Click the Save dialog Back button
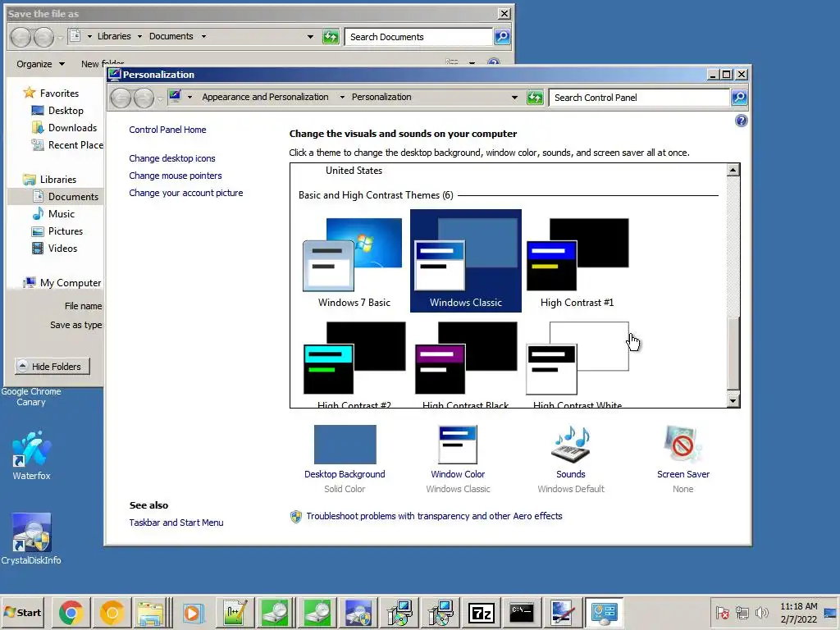 (21, 37)
